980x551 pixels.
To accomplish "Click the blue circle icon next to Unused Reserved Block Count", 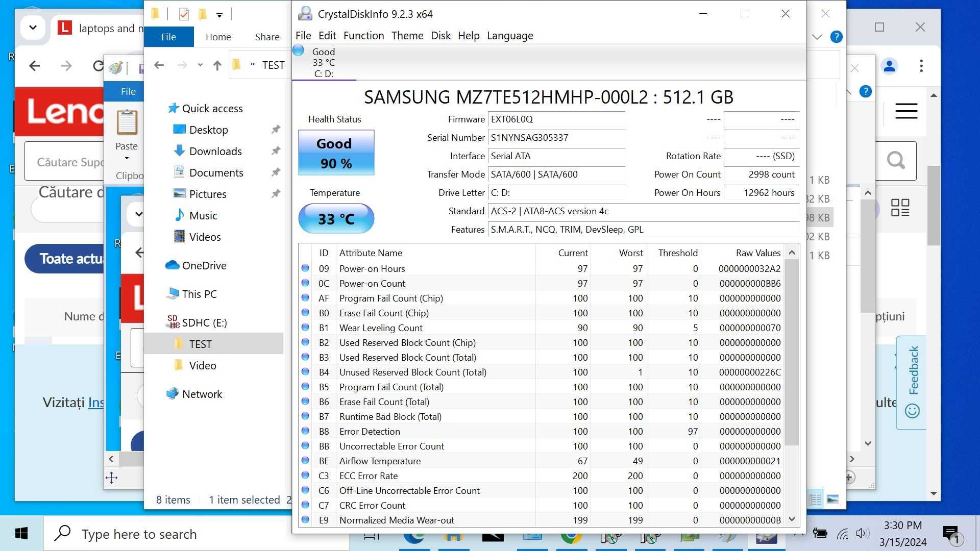I will point(306,371).
